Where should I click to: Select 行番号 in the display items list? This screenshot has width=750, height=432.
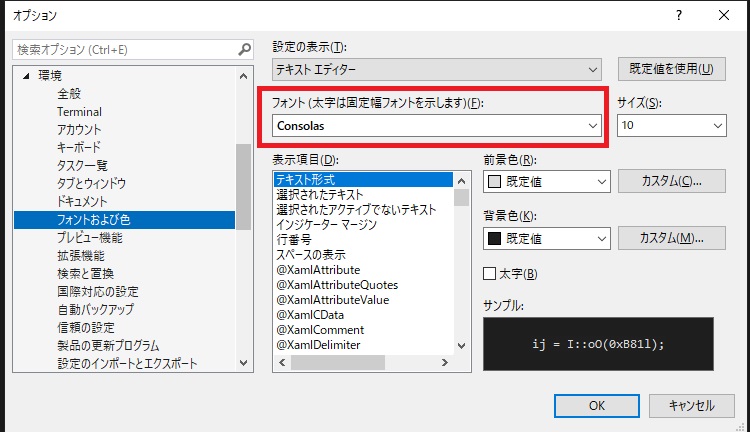point(294,240)
